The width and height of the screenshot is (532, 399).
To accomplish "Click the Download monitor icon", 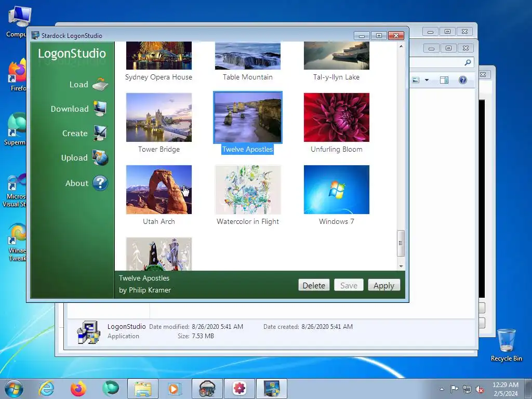I will 100,109.
